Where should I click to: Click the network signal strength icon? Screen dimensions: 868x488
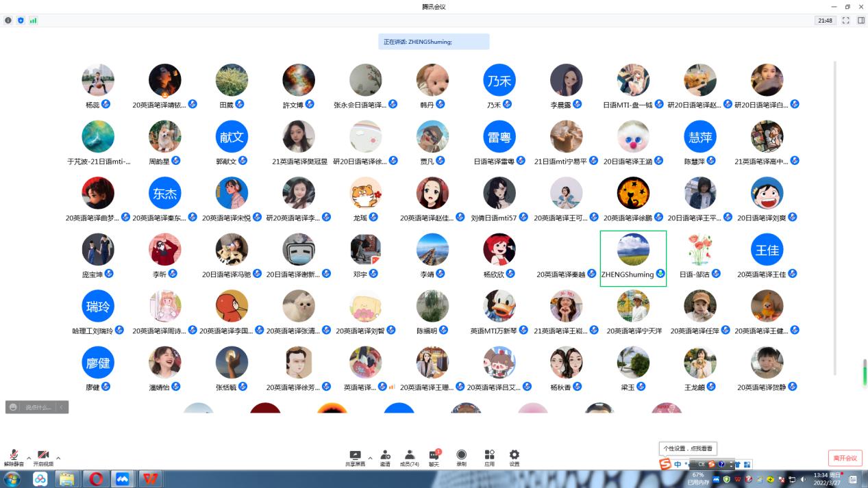[x=33, y=21]
